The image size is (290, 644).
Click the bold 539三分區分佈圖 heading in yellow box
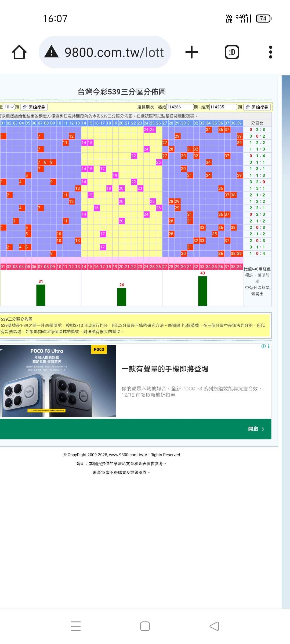coord(16,319)
